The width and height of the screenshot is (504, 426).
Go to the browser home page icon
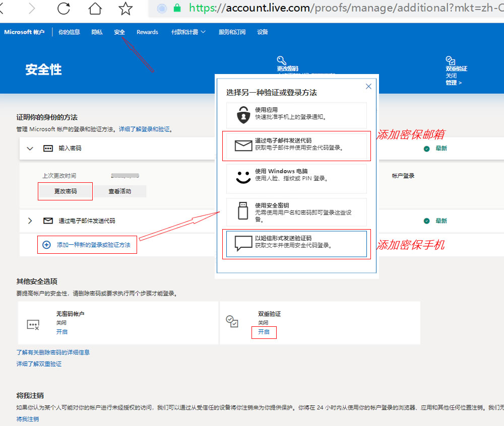coord(95,9)
